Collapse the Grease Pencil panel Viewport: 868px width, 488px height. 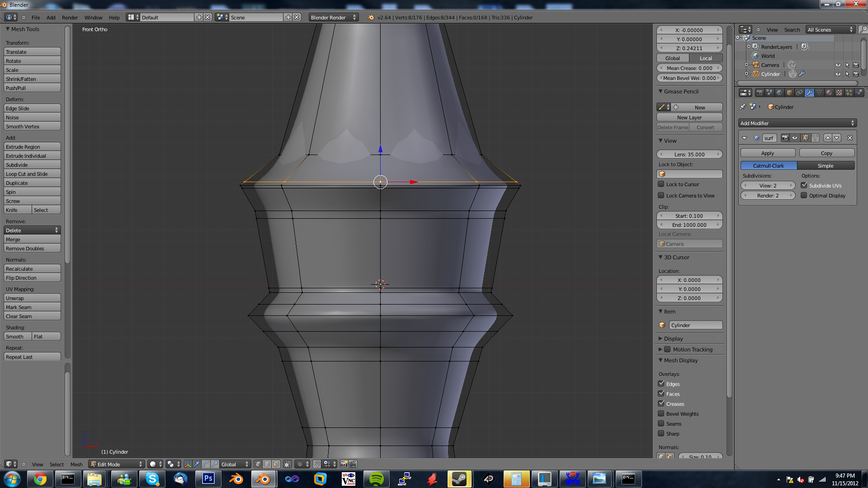(x=660, y=91)
